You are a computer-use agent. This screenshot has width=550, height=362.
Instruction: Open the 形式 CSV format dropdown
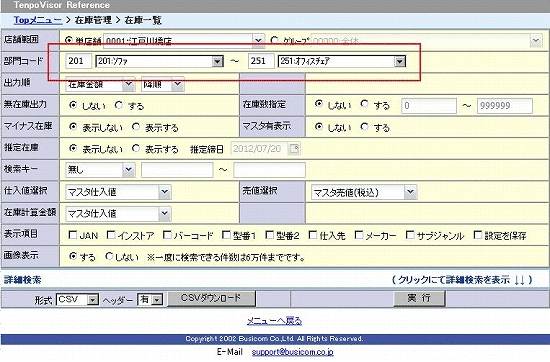(77, 300)
